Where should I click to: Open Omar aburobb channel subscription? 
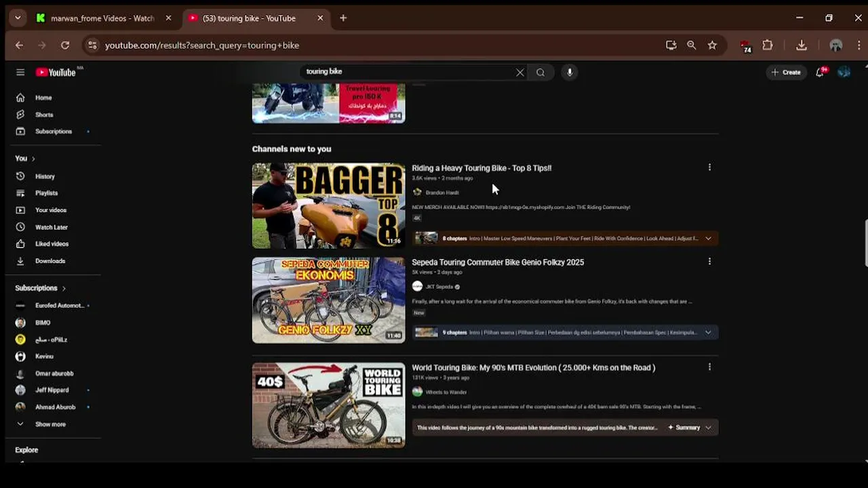coord(53,373)
